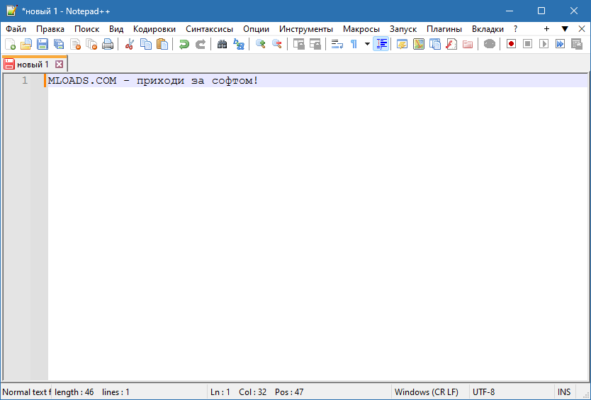This screenshot has width=591, height=400.
Task: Click the Stop Recording macro button
Action: click(x=528, y=44)
